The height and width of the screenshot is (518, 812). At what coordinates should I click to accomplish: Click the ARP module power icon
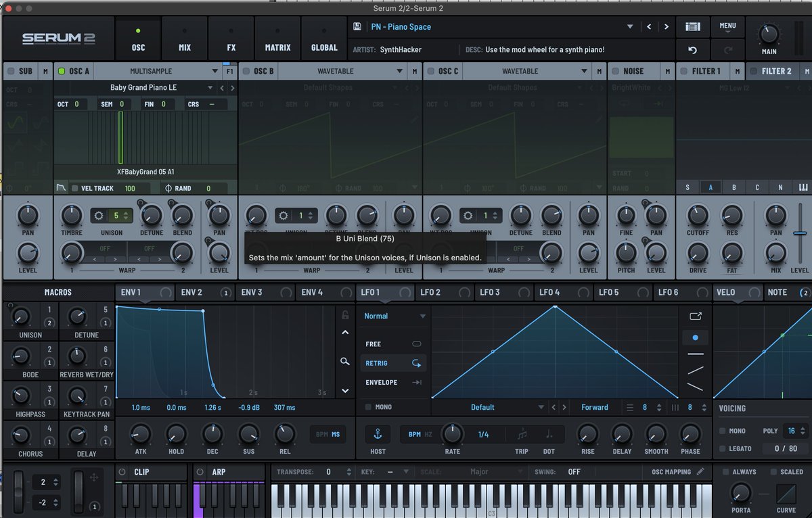(x=200, y=471)
